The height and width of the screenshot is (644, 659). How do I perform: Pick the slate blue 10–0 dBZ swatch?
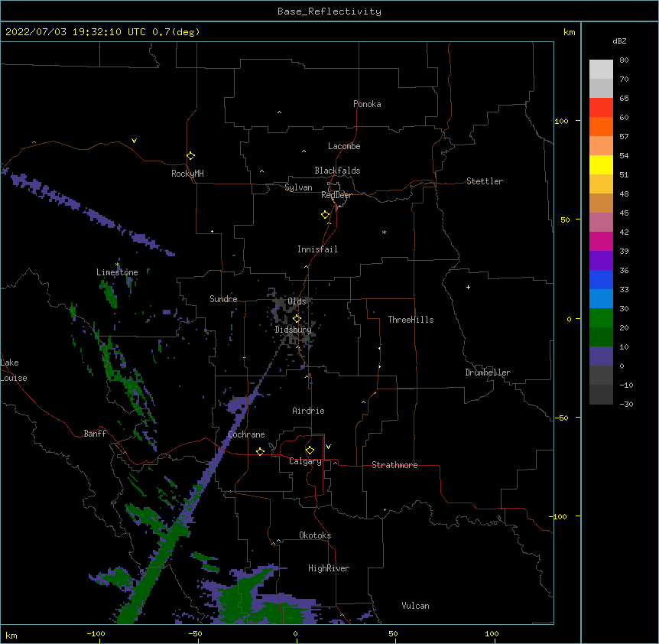(601, 356)
